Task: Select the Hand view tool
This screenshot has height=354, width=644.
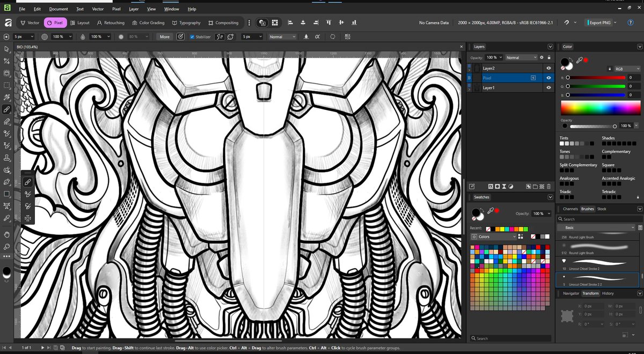Action: (7, 234)
